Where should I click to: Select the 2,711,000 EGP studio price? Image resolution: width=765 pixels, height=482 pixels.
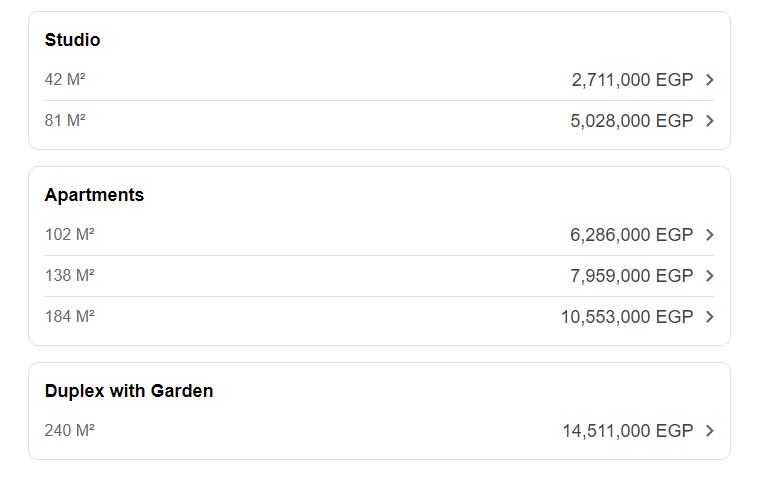click(632, 80)
